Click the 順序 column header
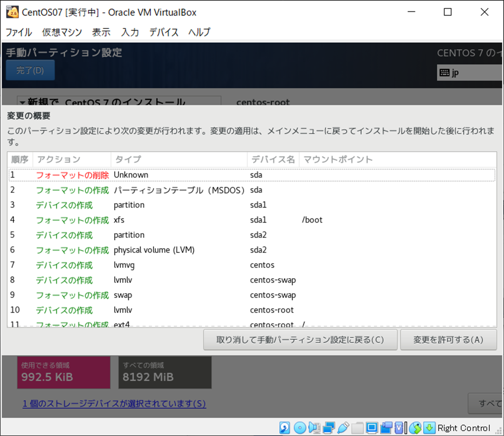This screenshot has width=504, height=436. pyautogui.click(x=20, y=159)
